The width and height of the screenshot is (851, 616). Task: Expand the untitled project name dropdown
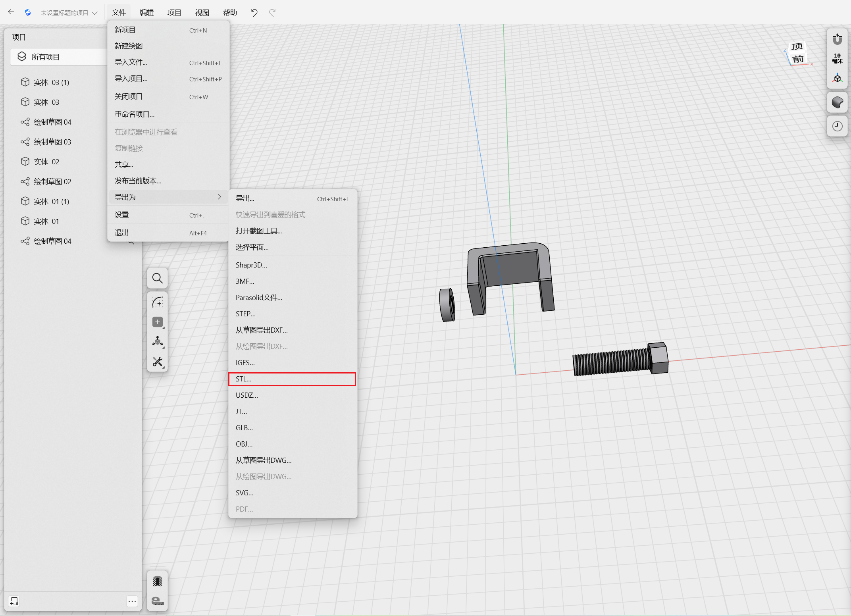coord(69,13)
